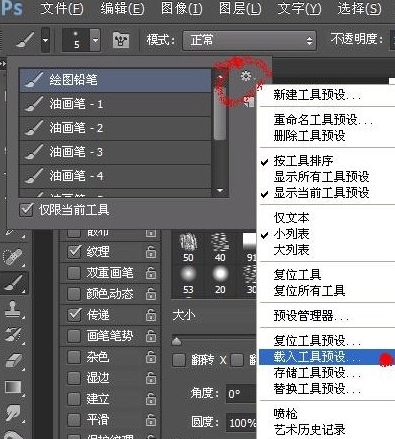Viewport: 395px width, 439px height.
Task: Enable the 湿边 checkbox
Action: coord(74,378)
